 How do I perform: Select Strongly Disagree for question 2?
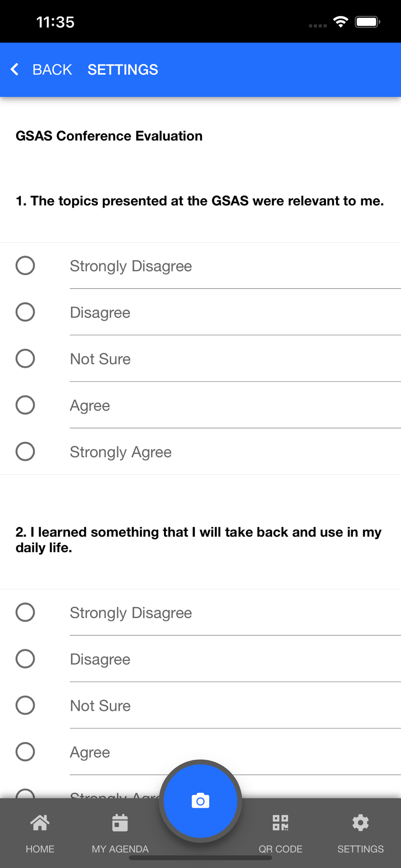(x=25, y=612)
